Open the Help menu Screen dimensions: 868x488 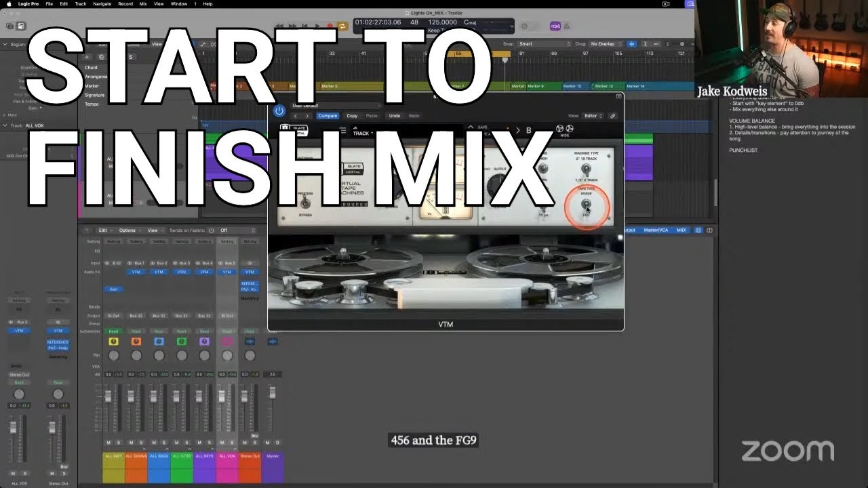[x=208, y=4]
